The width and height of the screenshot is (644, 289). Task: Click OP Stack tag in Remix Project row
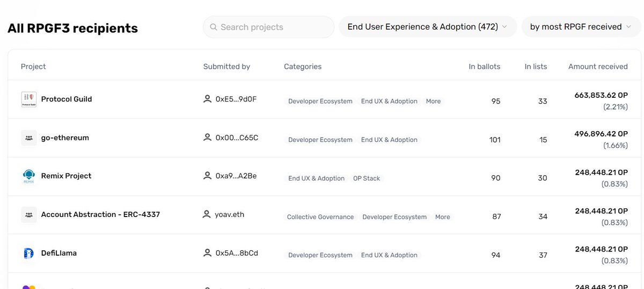[x=367, y=178]
